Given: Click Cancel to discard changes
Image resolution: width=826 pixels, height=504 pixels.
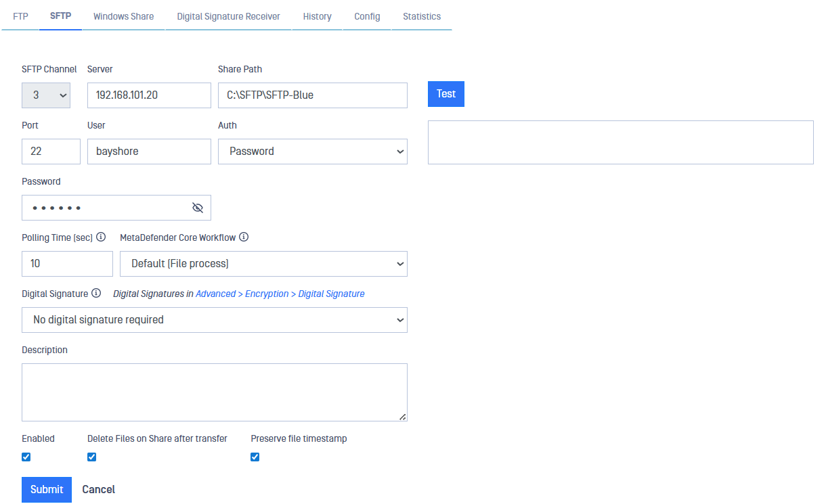Looking at the screenshot, I should [x=98, y=489].
